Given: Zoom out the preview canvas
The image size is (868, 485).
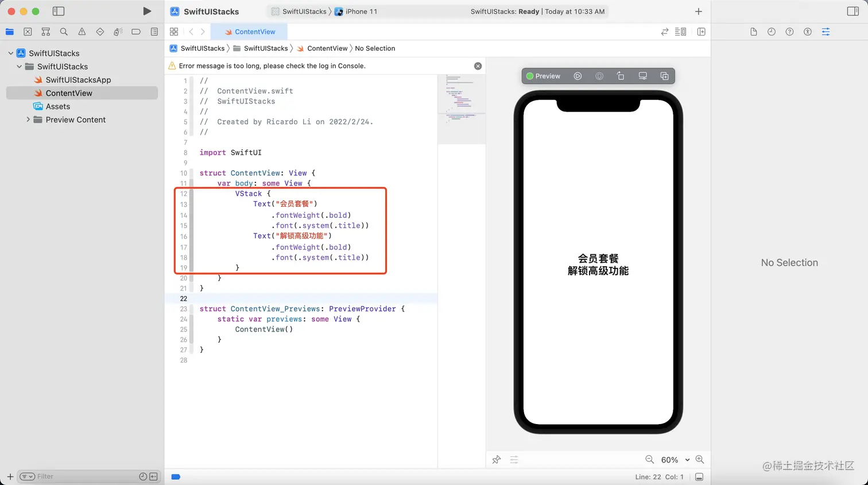Looking at the screenshot, I should 649,459.
